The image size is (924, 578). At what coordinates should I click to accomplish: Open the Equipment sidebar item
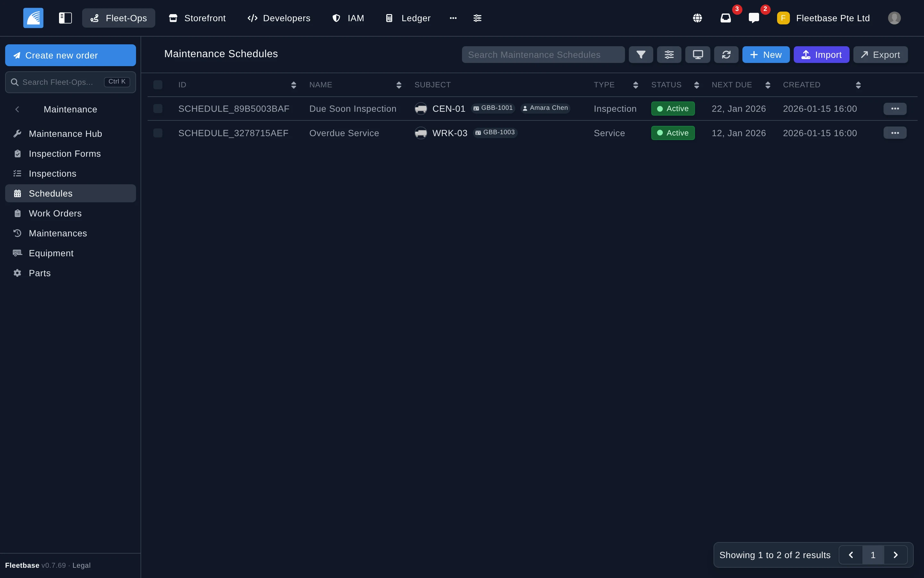coord(70,253)
